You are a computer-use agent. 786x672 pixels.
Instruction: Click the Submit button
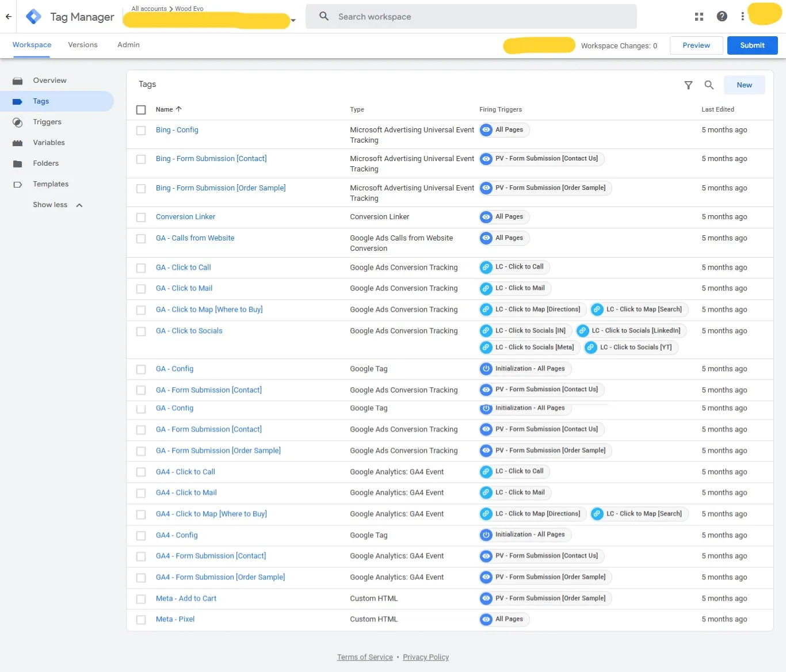[x=753, y=45]
